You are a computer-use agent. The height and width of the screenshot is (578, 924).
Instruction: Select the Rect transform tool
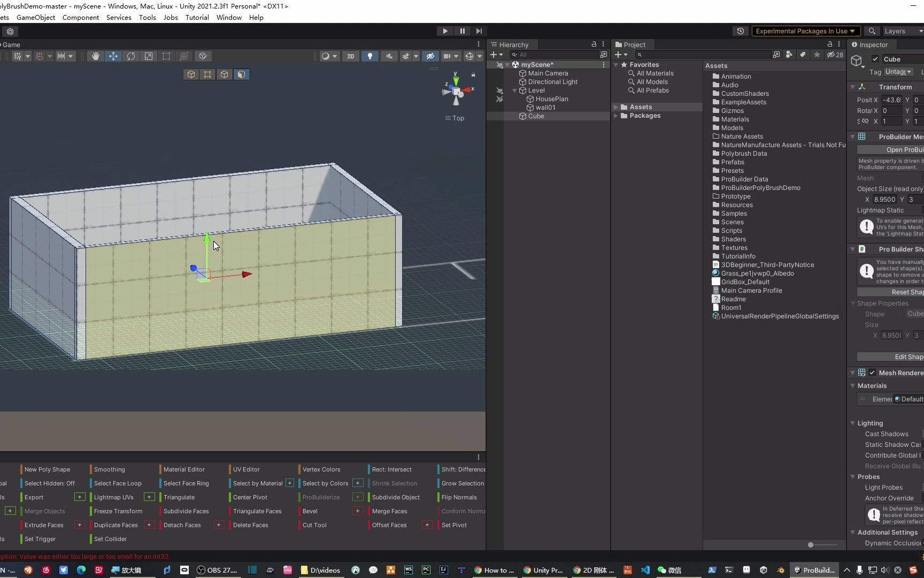click(166, 56)
